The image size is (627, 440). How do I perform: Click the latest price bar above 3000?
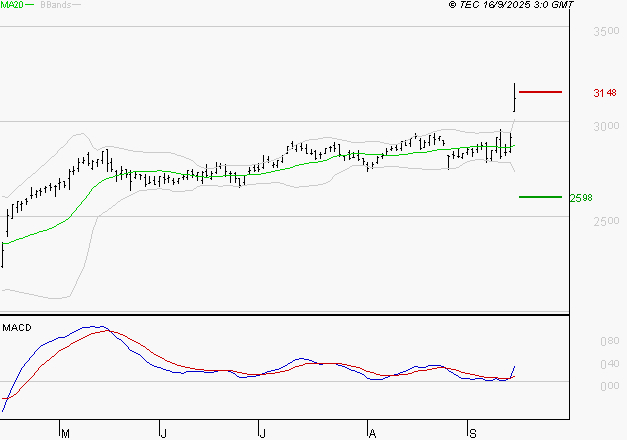[514, 97]
